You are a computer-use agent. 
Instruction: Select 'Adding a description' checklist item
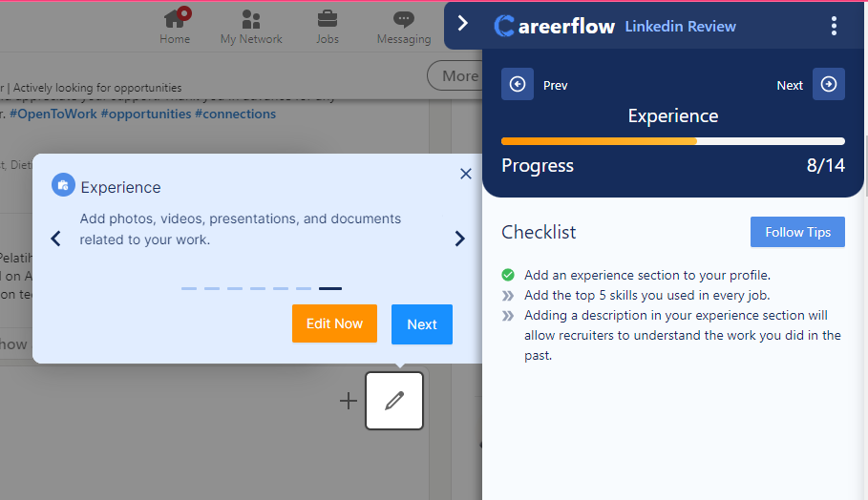[683, 335]
